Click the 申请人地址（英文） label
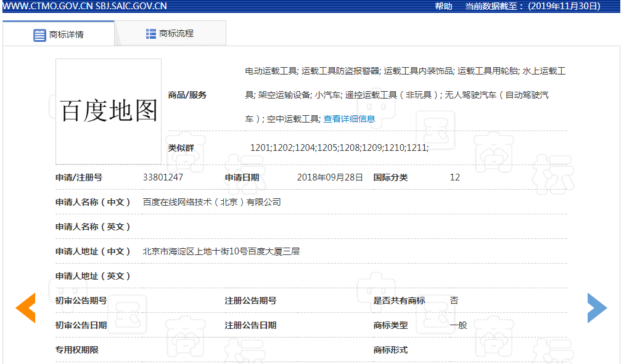This screenshot has width=624, height=364. tap(92, 276)
